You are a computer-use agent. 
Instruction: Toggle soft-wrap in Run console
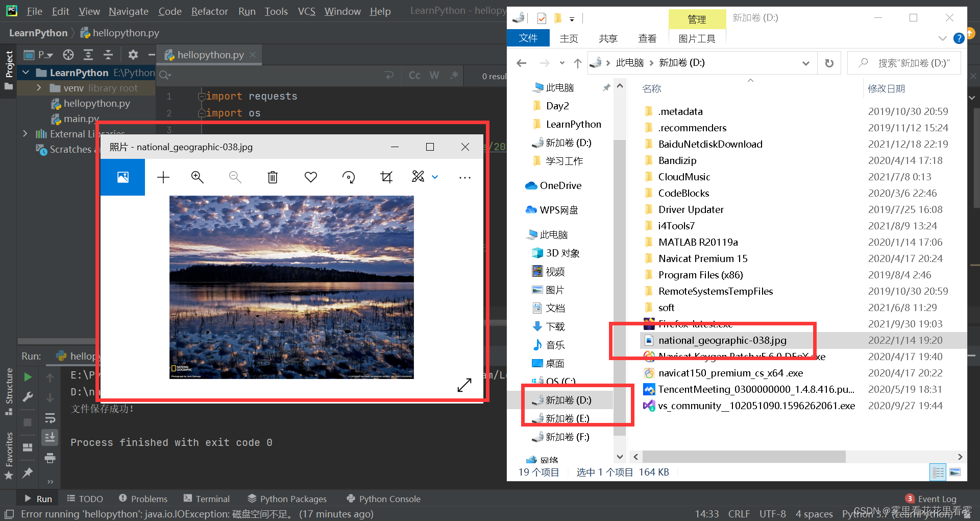[50, 419]
